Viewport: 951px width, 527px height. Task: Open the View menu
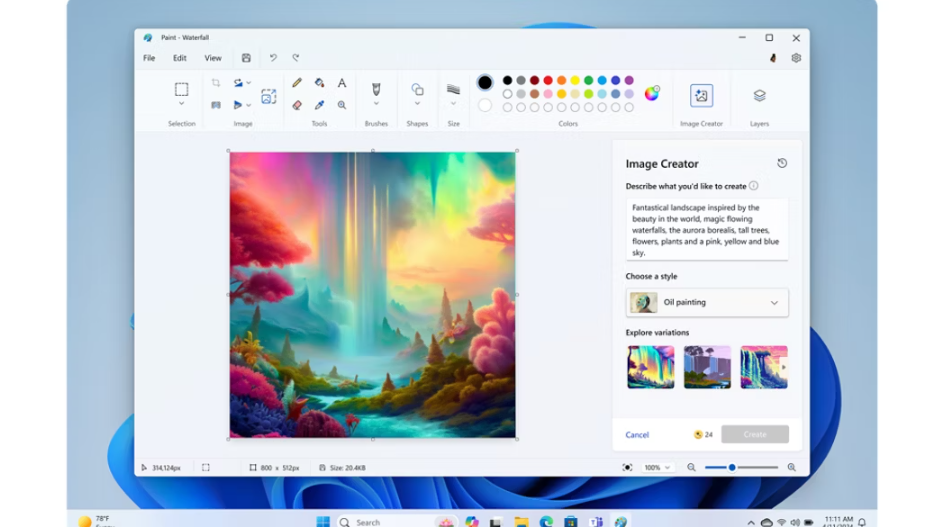click(x=213, y=58)
